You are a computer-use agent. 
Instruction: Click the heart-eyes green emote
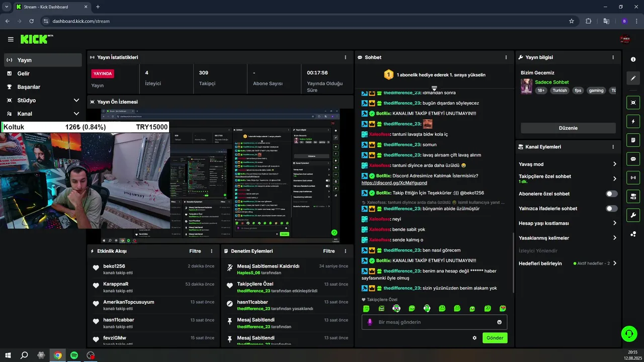[503, 308]
